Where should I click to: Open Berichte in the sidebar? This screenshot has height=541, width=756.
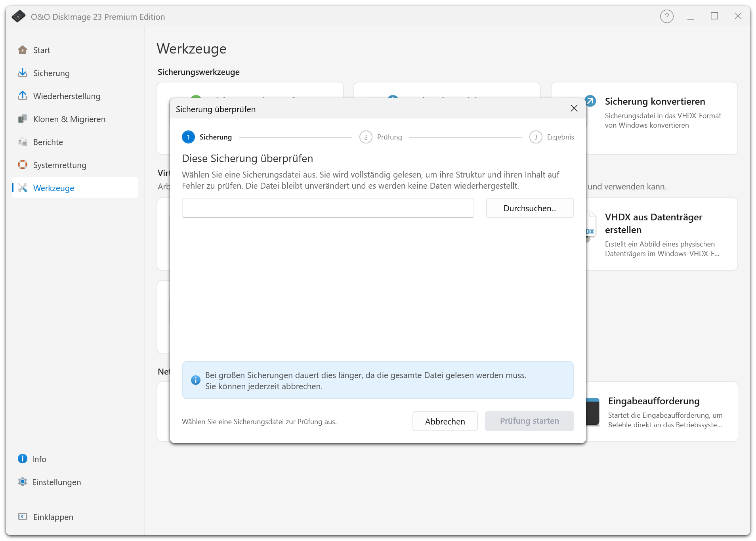[75, 142]
